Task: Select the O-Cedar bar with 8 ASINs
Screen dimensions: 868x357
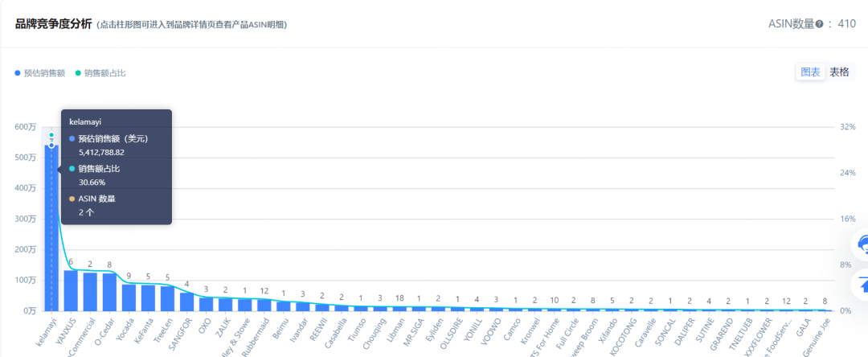Action: click(109, 292)
